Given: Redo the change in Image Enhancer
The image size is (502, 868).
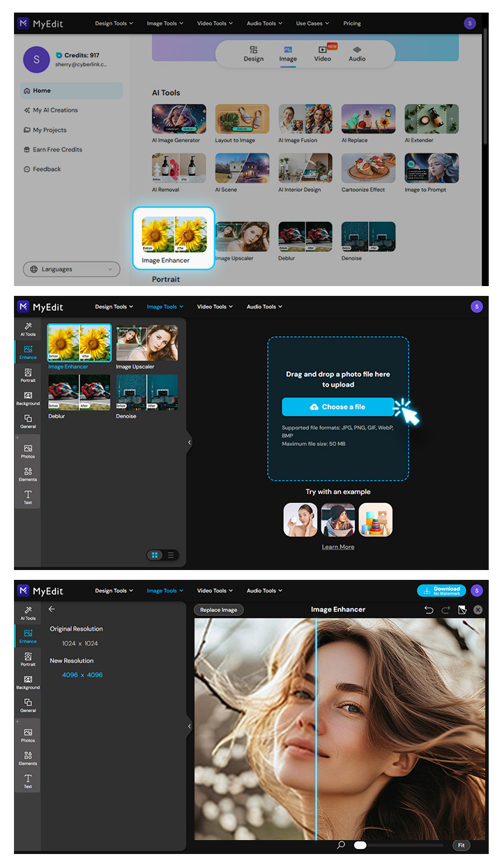Looking at the screenshot, I should (x=446, y=610).
